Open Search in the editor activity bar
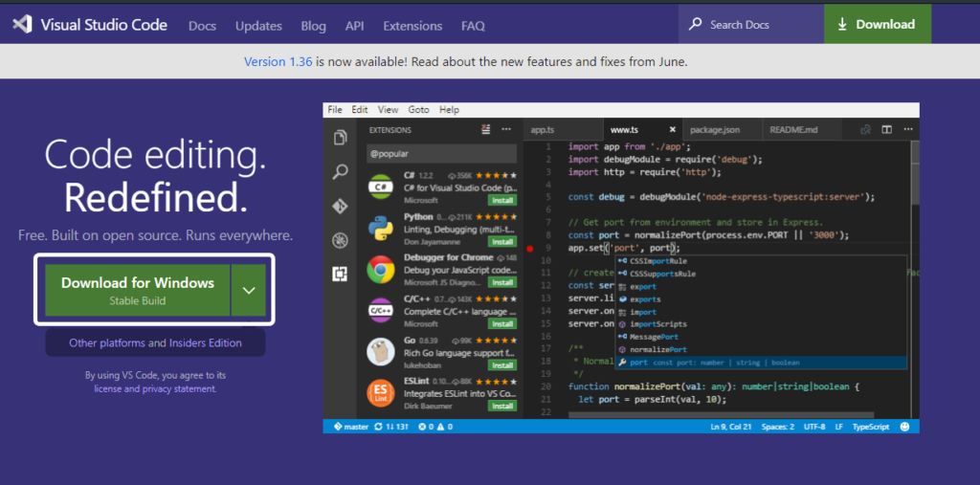The image size is (980, 485). (340, 172)
